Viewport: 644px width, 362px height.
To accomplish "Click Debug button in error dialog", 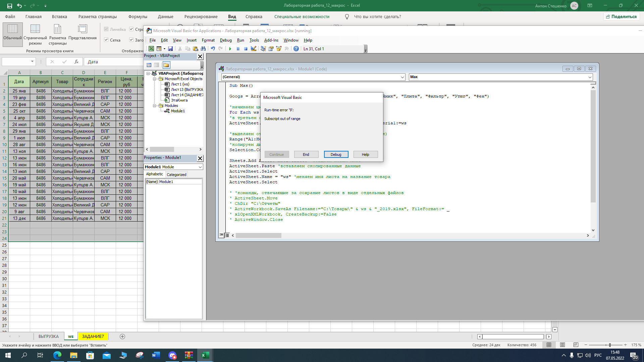I will coord(336,155).
